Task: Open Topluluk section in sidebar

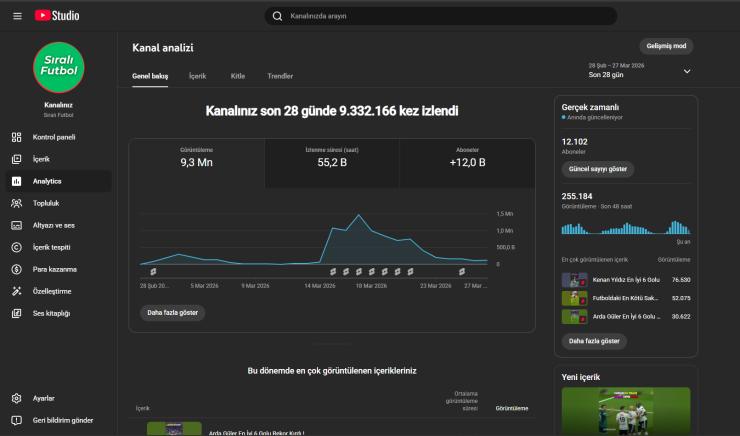Action: (46, 203)
